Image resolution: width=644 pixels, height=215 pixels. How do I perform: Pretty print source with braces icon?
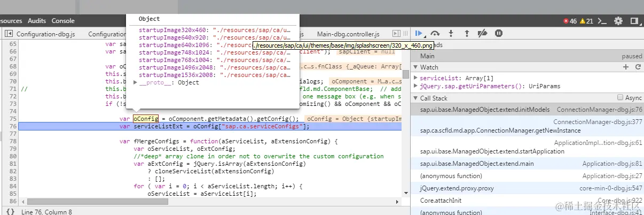[10, 212]
